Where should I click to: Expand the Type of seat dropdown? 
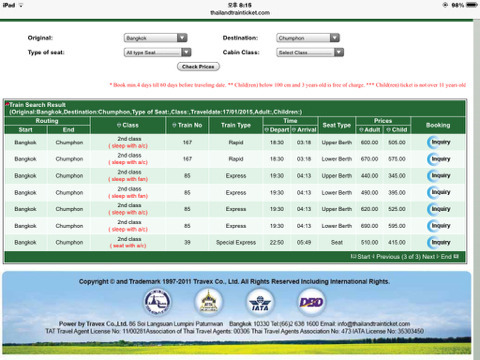(157, 52)
